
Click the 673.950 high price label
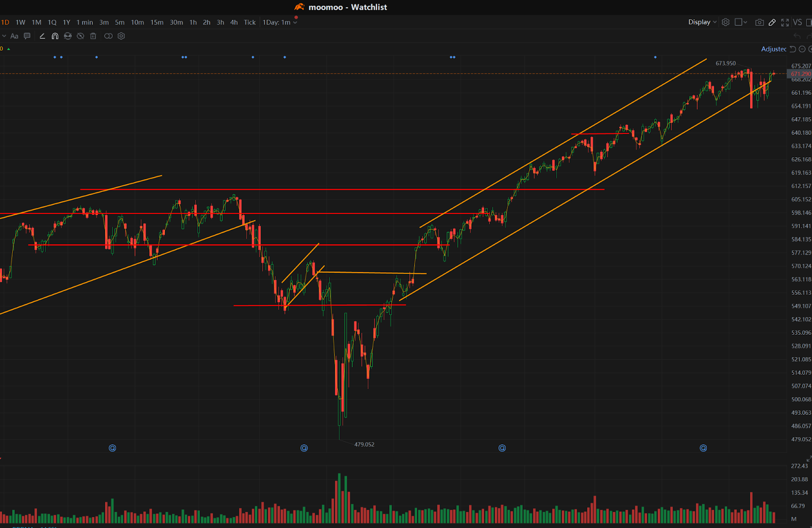click(x=725, y=63)
